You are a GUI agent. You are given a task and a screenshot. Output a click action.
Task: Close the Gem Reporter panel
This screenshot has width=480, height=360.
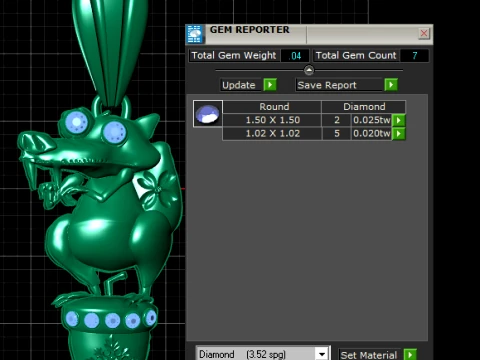(424, 33)
